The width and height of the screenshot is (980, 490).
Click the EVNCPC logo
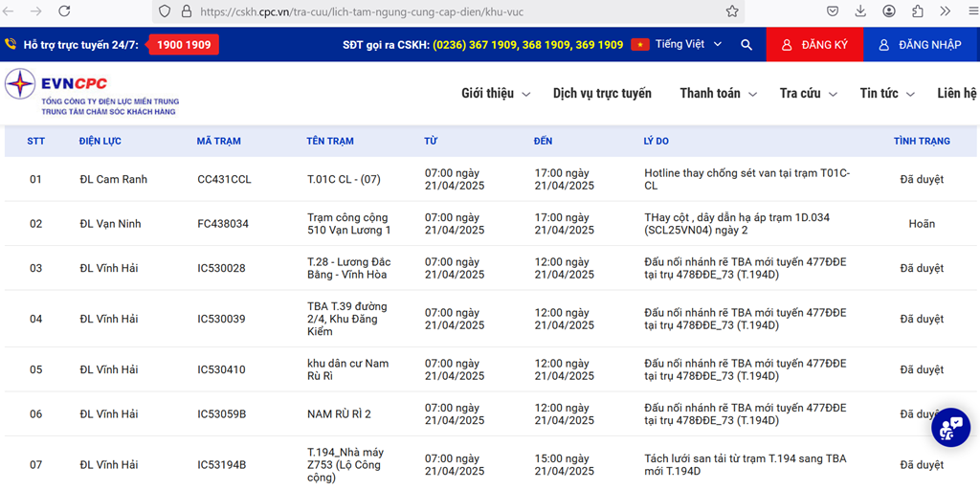[x=92, y=92]
